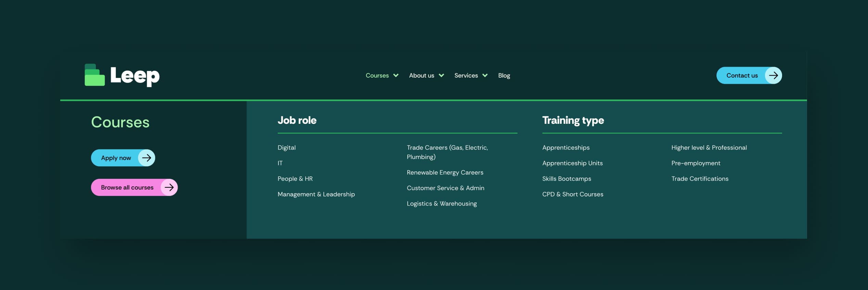The image size is (868, 290).
Task: Select the Courses menu label
Action: coord(377,76)
